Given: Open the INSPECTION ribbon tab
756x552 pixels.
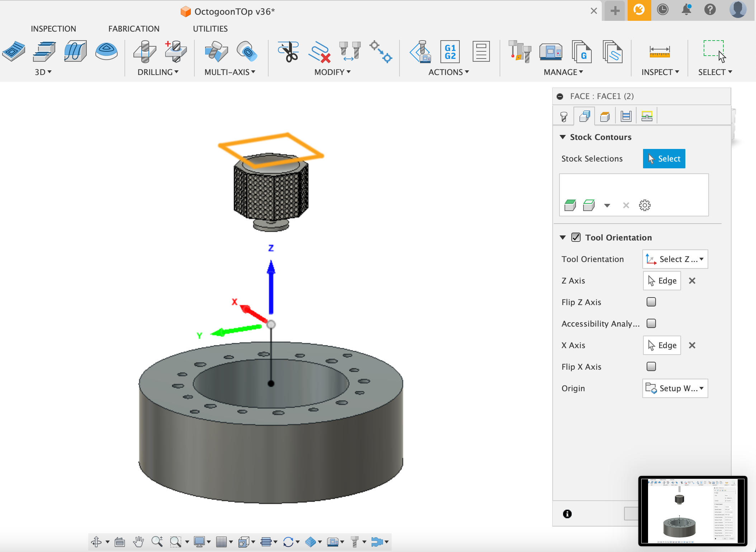Looking at the screenshot, I should pos(53,29).
